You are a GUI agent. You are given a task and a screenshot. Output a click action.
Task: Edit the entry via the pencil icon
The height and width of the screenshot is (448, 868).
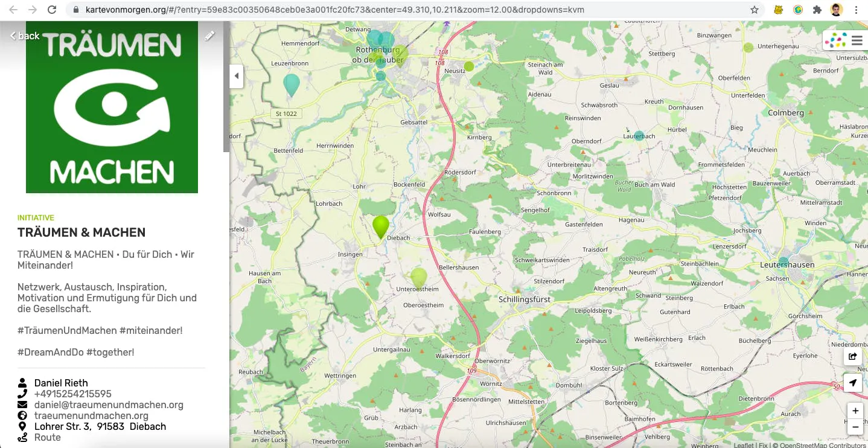click(209, 36)
